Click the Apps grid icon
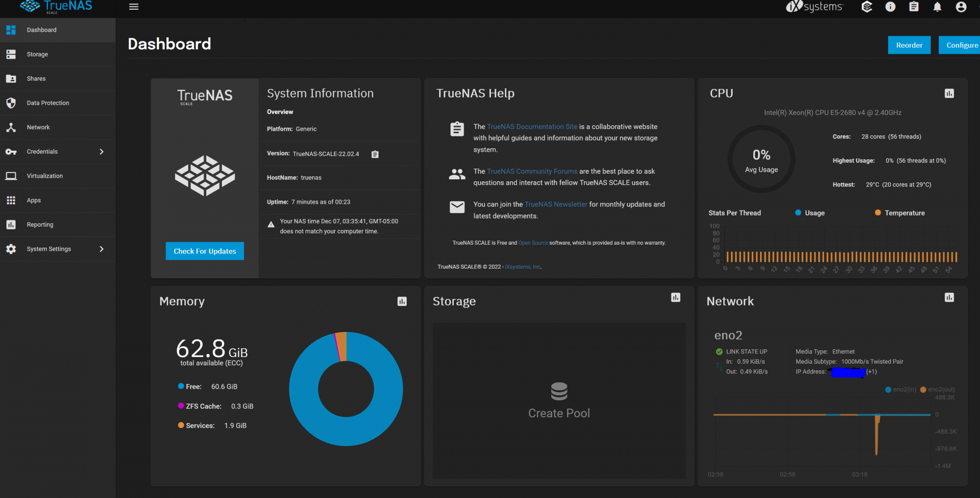This screenshot has width=980, height=498. coord(11,200)
